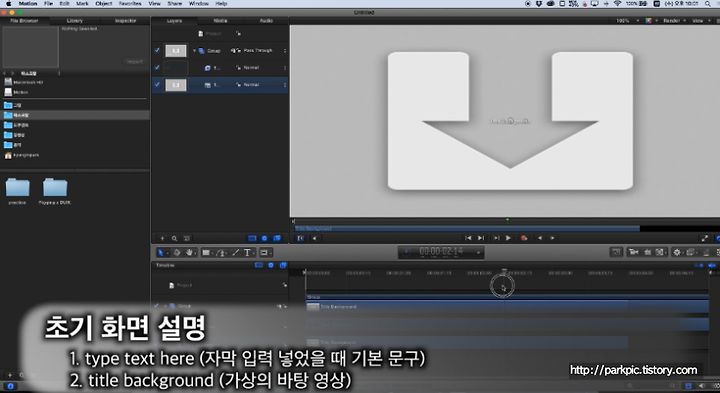Open blend mode dropdown of selected layer
Screen dimensions: 720x393
265,84
